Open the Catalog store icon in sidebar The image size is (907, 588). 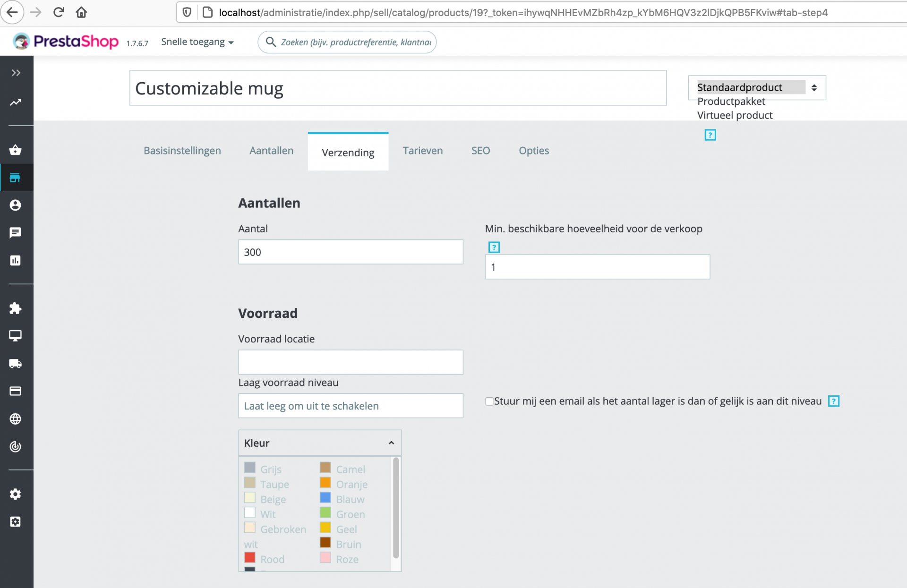[15, 178]
